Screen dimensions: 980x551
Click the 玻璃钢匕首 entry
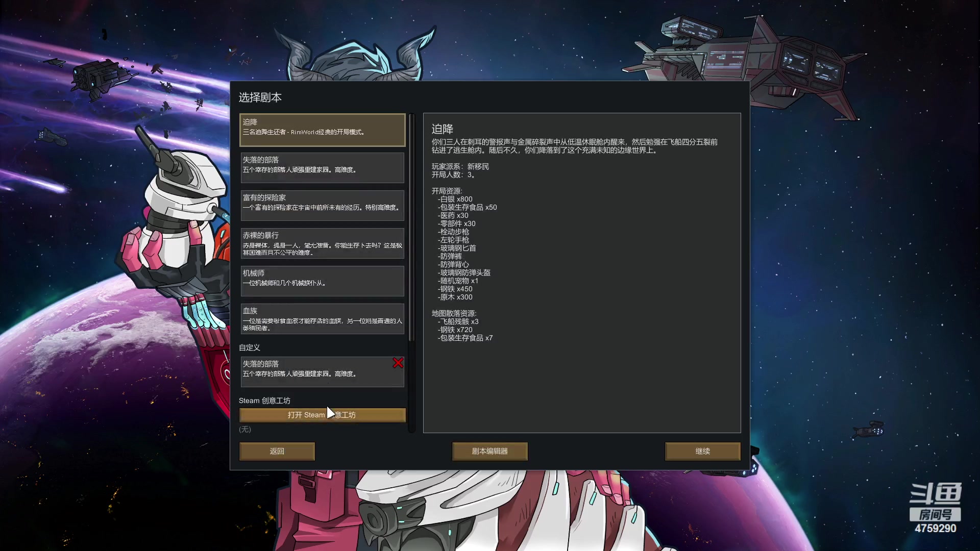coord(457,248)
